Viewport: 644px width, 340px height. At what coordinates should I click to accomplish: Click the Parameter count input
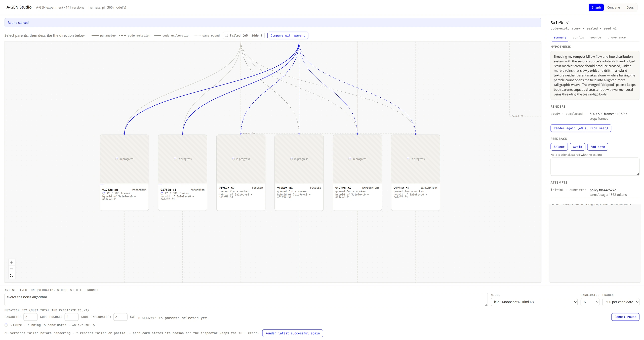30,317
